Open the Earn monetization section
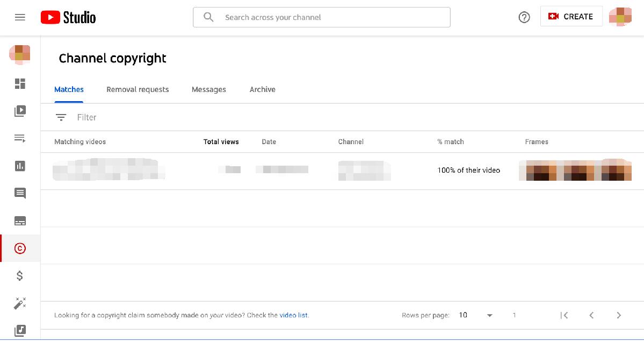644x341 pixels. pos(20,275)
